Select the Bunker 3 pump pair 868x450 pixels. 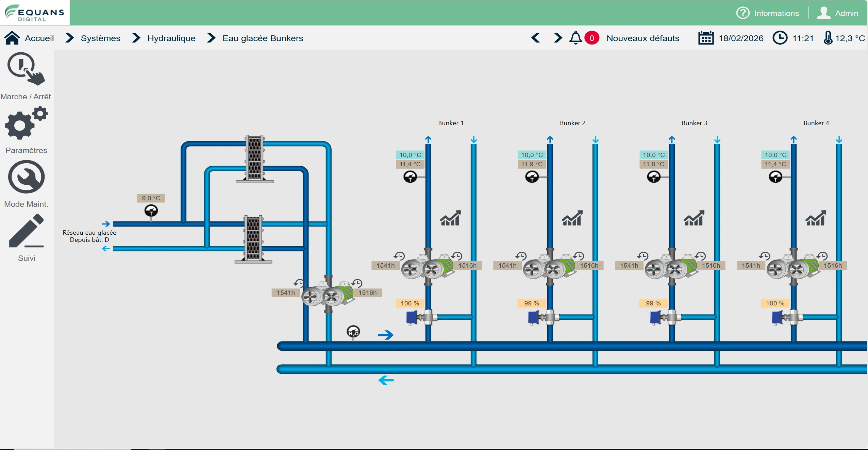point(671,267)
